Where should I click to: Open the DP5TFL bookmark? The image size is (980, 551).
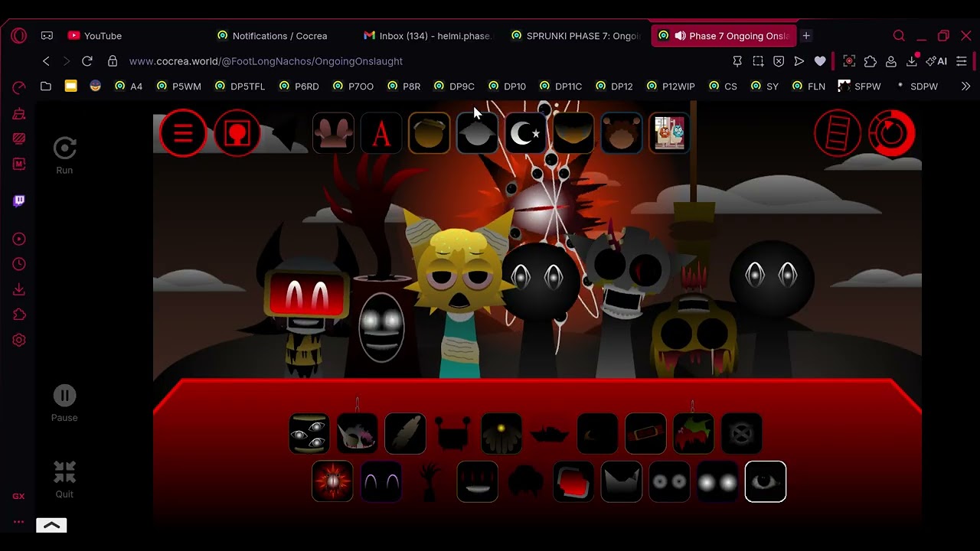coord(240,86)
